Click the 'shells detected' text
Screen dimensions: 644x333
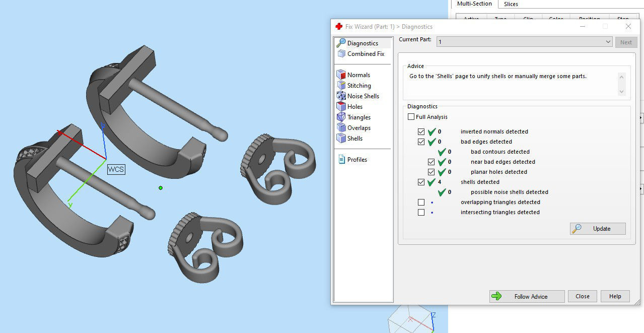480,182
